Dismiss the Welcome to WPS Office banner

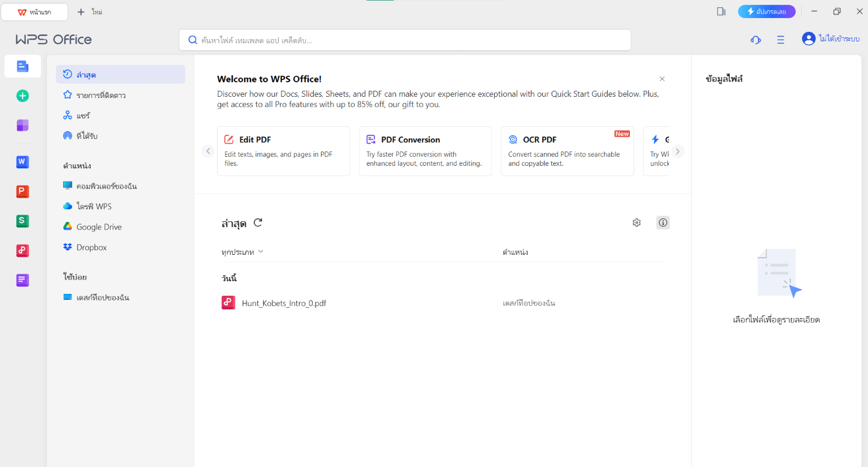click(x=662, y=79)
